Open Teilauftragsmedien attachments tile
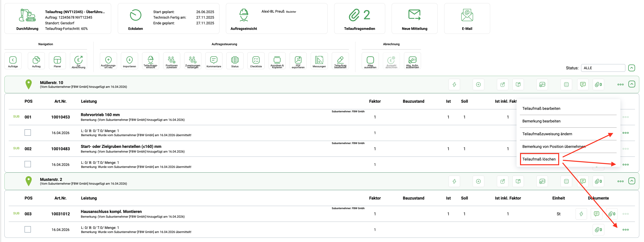 (x=359, y=18)
